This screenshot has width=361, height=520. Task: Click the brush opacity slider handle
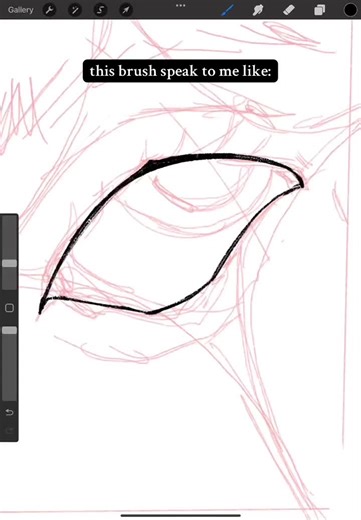click(x=9, y=330)
